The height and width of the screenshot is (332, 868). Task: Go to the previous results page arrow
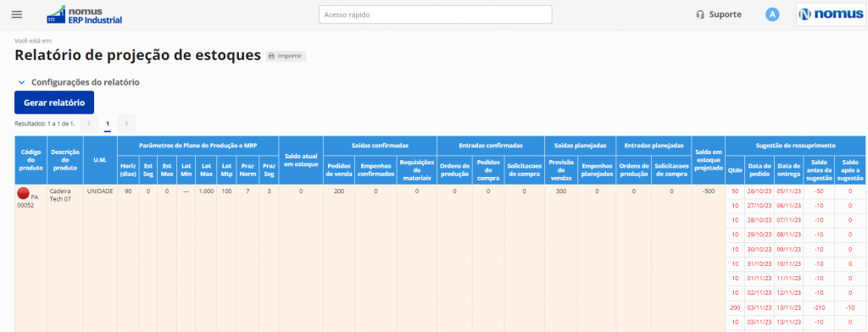(89, 124)
